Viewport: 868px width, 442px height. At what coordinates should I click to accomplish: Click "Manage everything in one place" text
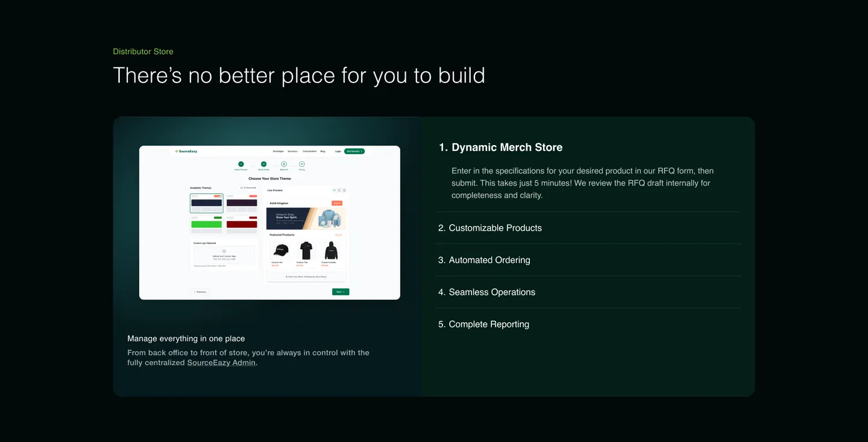[x=186, y=338]
